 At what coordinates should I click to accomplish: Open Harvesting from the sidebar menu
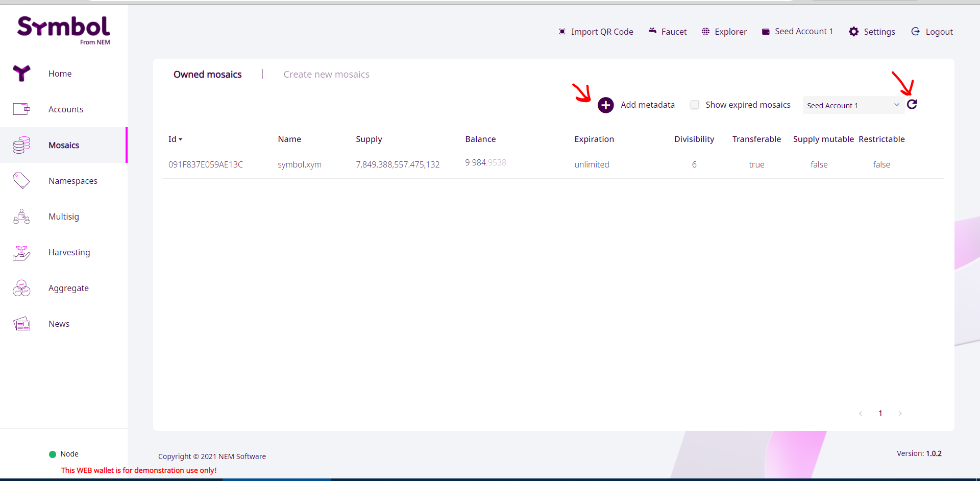tap(69, 252)
